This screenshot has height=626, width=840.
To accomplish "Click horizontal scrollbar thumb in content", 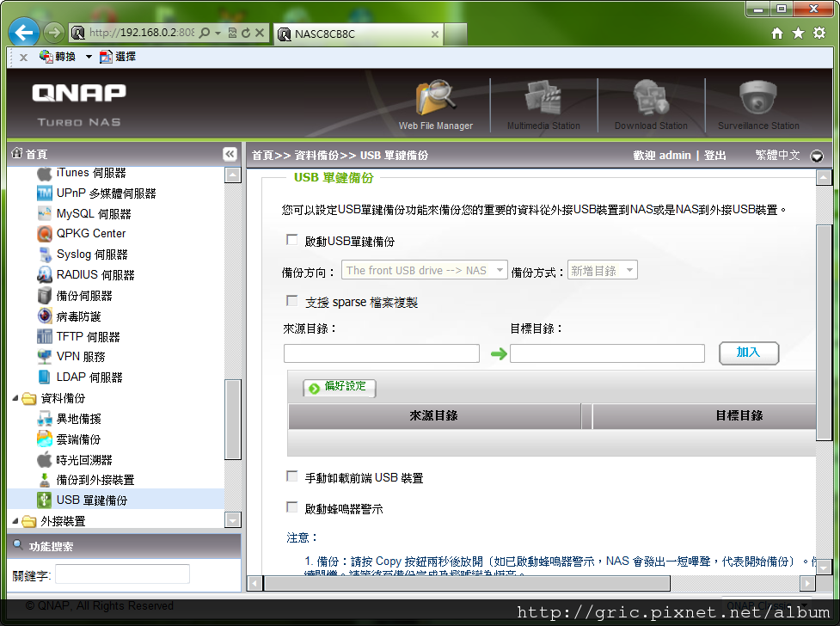I will coord(467,583).
